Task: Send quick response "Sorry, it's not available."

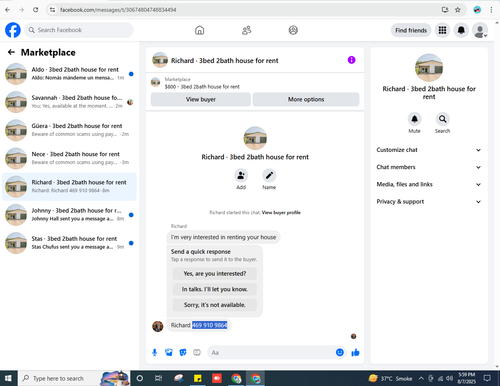Action: click(x=215, y=305)
